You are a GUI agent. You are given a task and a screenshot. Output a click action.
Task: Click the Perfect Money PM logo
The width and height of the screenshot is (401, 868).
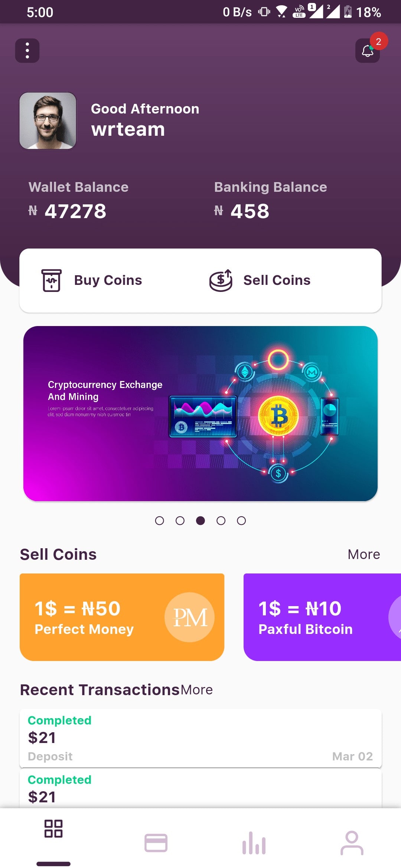point(189,617)
